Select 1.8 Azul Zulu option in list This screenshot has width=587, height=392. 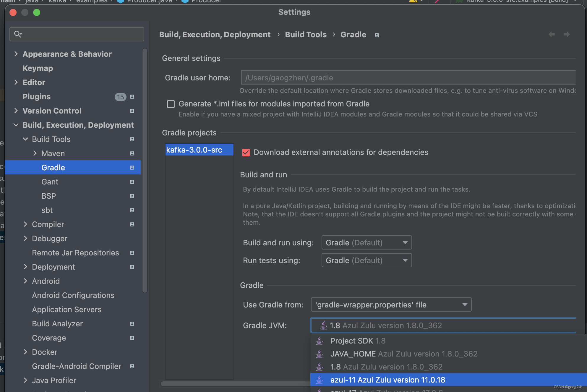point(448,367)
